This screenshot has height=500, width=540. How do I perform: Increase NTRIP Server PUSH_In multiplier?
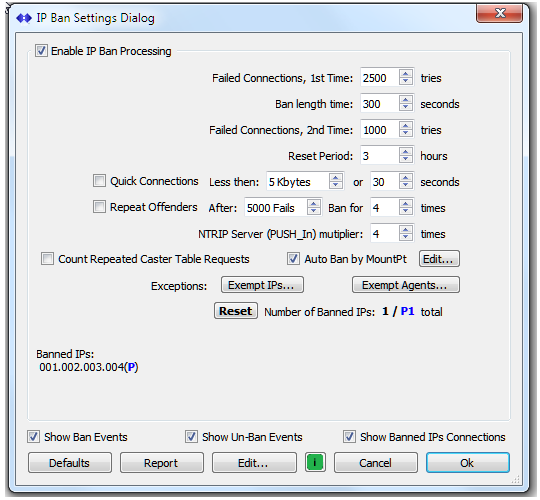tap(406, 230)
